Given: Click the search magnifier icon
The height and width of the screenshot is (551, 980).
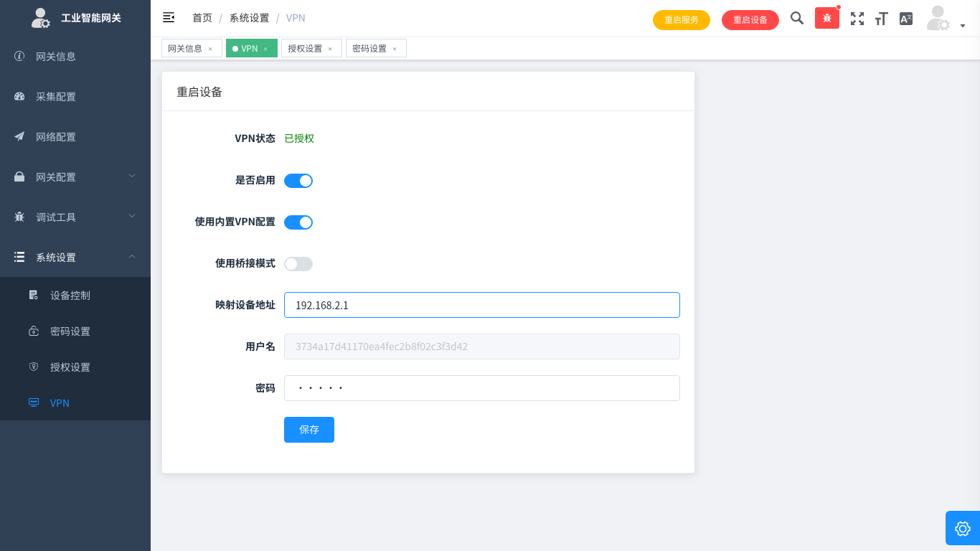Looking at the screenshot, I should click(796, 19).
